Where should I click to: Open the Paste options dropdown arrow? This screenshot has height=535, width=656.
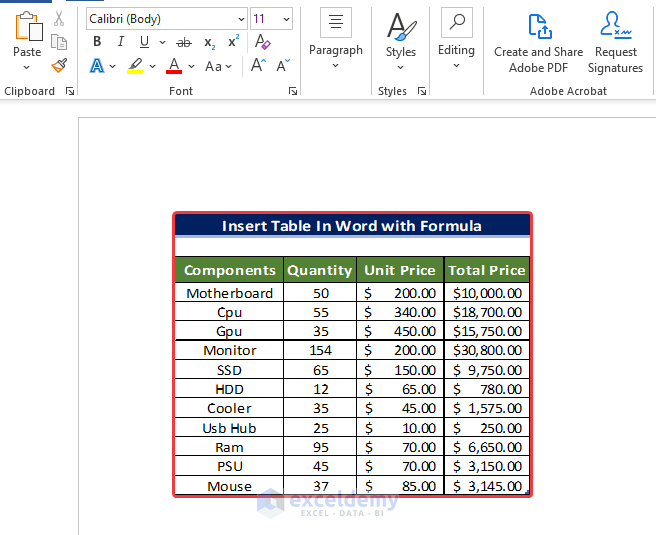(26, 67)
